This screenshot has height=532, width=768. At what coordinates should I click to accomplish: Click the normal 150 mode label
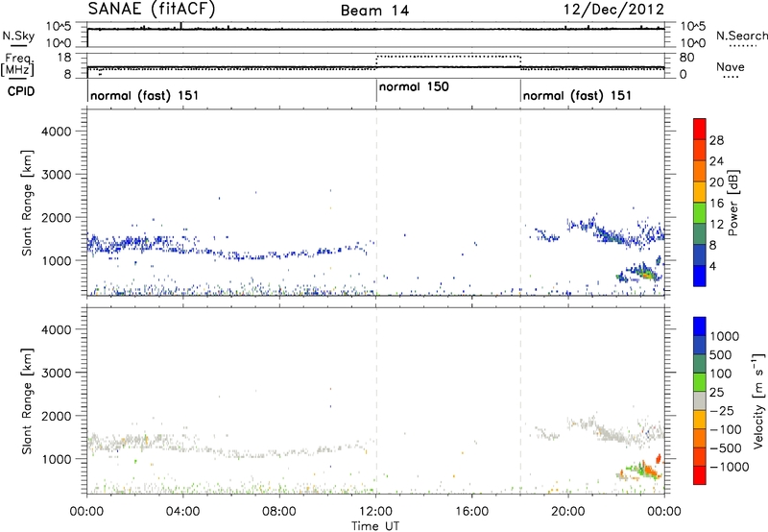(x=414, y=86)
